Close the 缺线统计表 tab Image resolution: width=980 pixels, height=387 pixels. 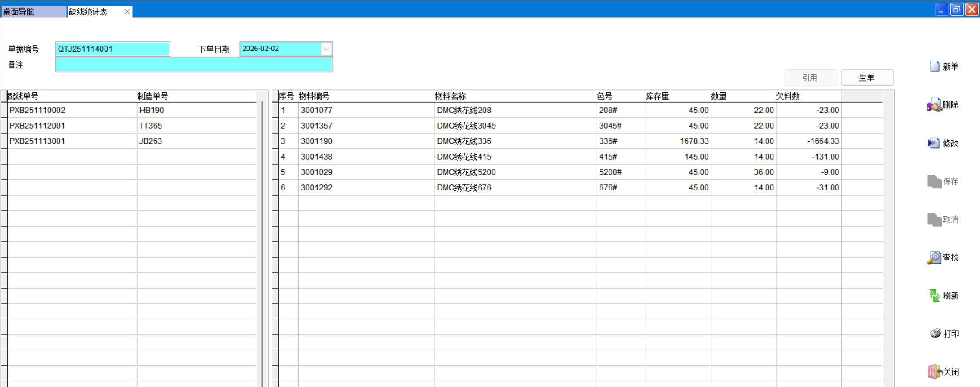click(x=127, y=12)
